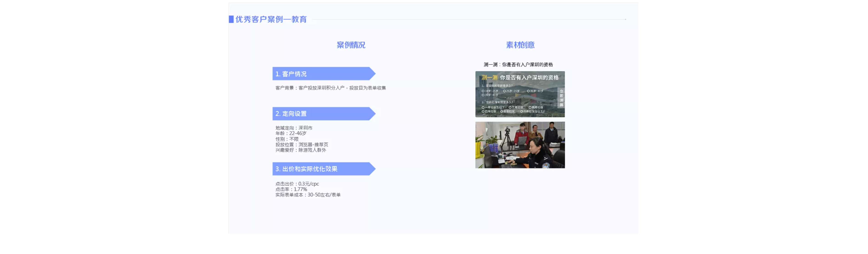
Task: Click the line 兴趣爱好：除游戏人群外
Action: [x=301, y=150]
